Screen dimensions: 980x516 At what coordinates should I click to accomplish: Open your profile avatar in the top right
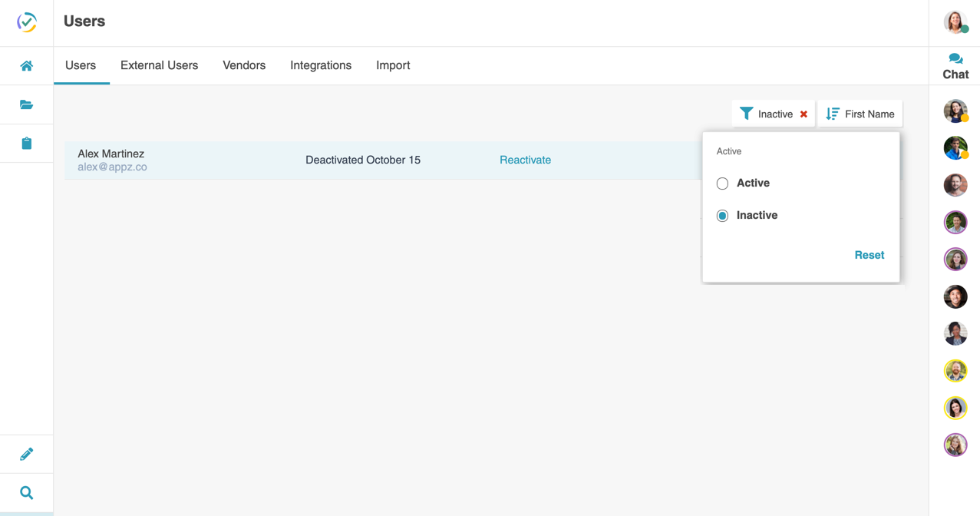955,22
